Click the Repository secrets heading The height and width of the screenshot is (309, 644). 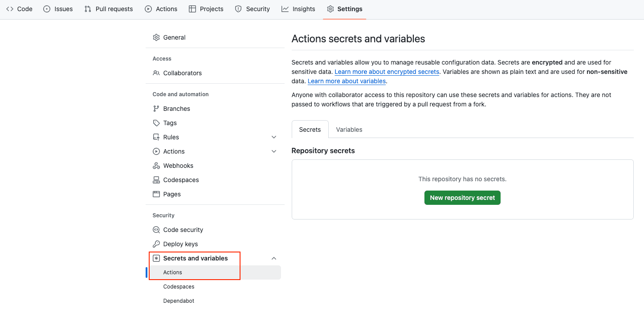(323, 150)
